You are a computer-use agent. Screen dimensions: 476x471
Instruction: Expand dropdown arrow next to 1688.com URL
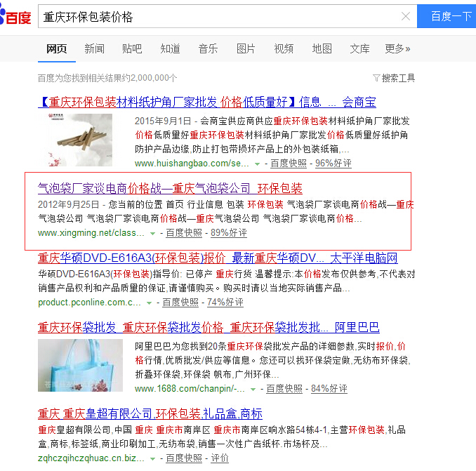coord(253,390)
